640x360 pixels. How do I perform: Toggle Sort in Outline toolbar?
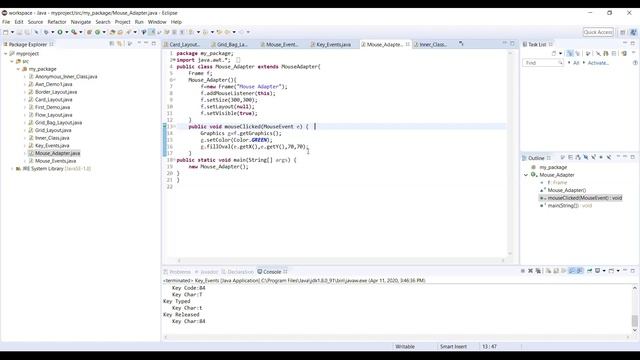point(578,158)
